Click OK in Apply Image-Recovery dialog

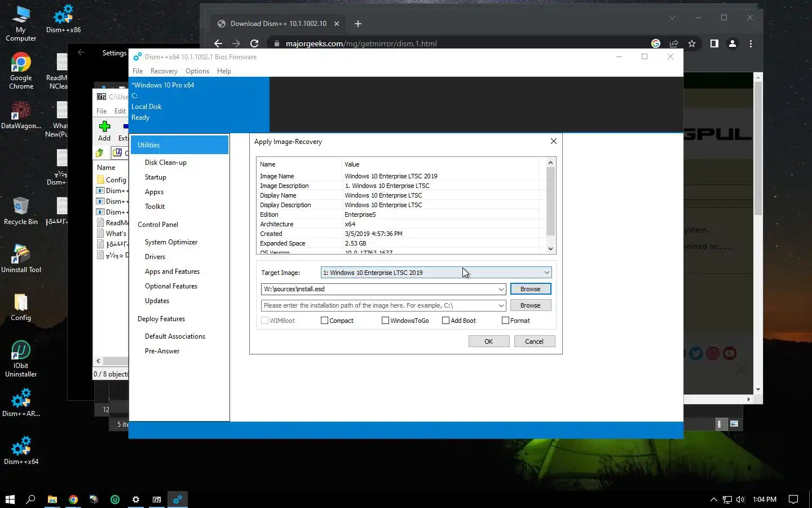(x=489, y=341)
